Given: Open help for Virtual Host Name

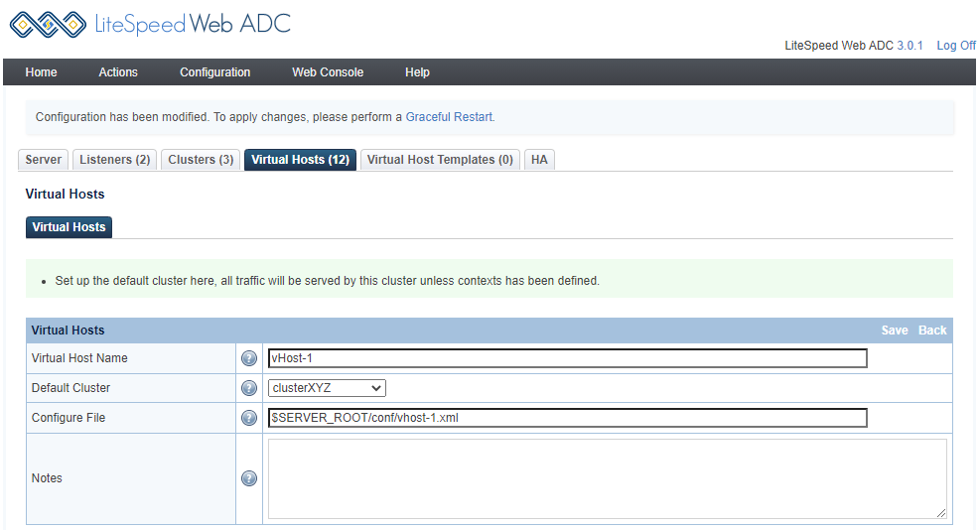Looking at the screenshot, I should 249,358.
